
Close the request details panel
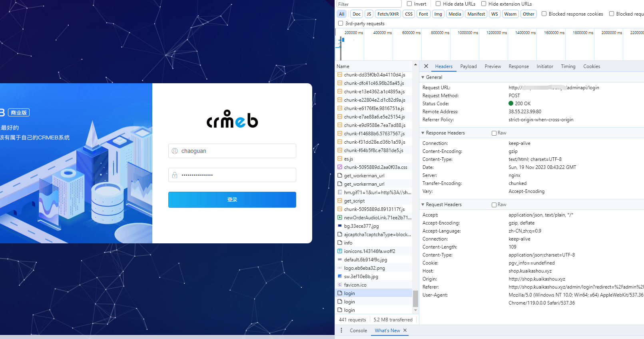click(x=426, y=66)
